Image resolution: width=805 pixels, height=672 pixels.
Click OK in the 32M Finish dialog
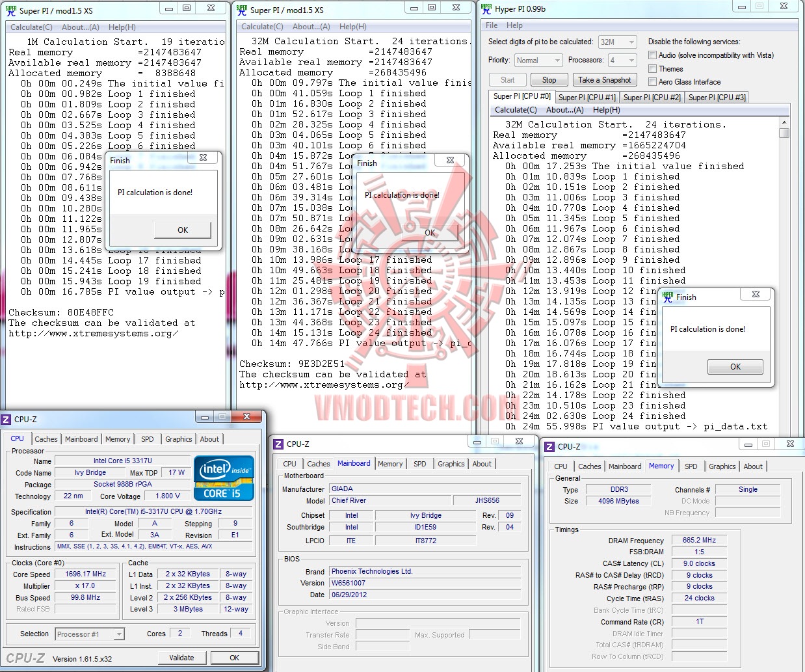click(430, 233)
